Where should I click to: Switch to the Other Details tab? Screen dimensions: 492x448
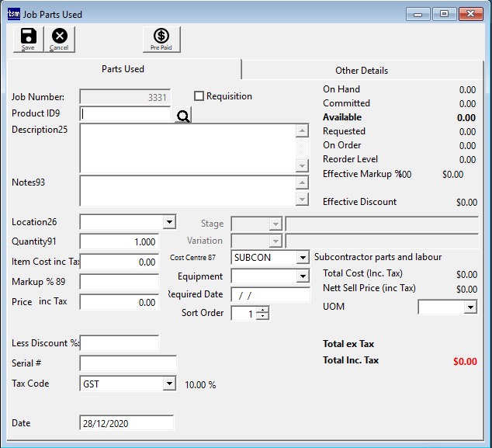click(x=362, y=70)
